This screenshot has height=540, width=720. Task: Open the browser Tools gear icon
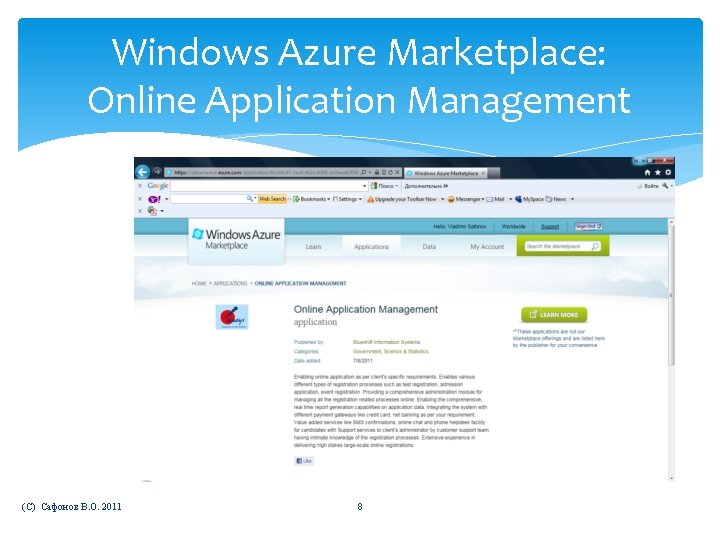point(668,173)
